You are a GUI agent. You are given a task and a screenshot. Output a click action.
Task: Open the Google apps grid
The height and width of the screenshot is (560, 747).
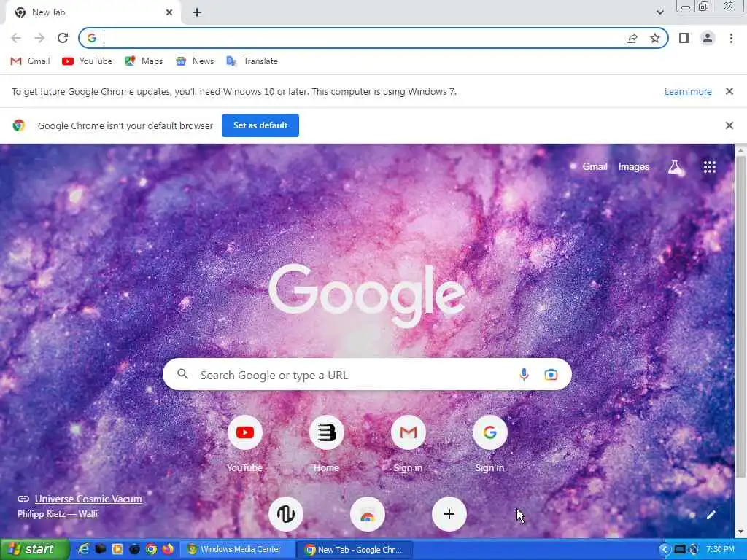709,167
